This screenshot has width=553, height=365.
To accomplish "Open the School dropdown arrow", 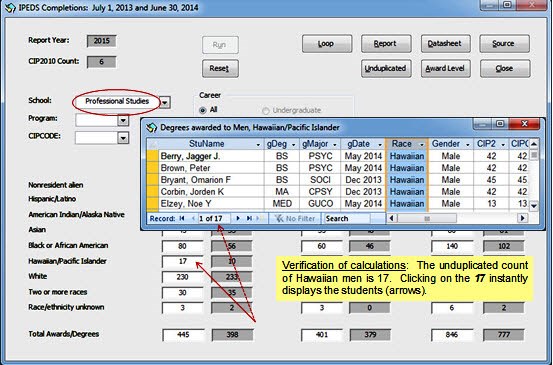I will coord(165,102).
